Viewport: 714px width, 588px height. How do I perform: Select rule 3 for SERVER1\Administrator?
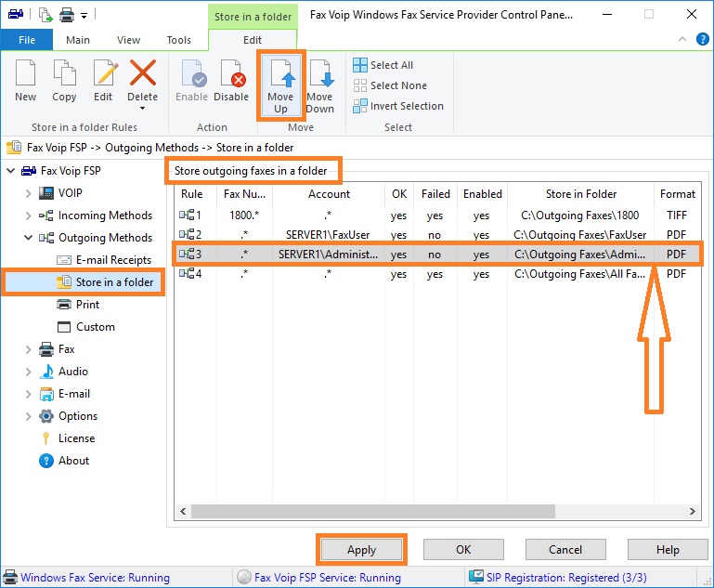pos(437,255)
